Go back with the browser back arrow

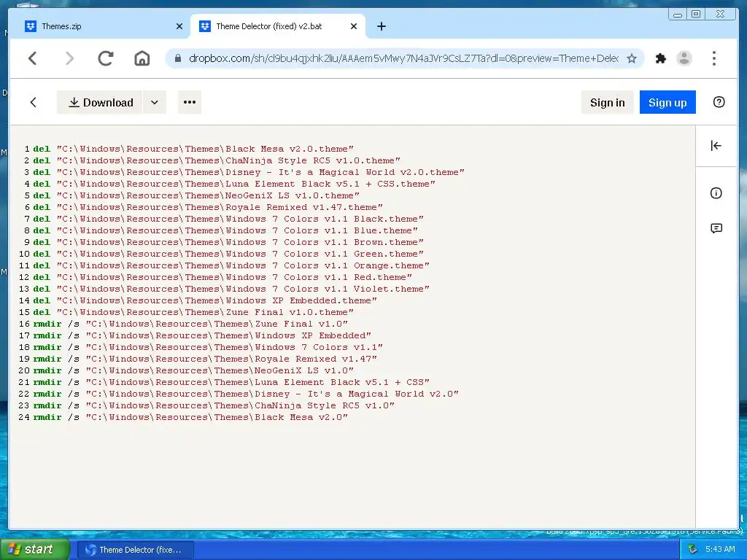(x=32, y=58)
